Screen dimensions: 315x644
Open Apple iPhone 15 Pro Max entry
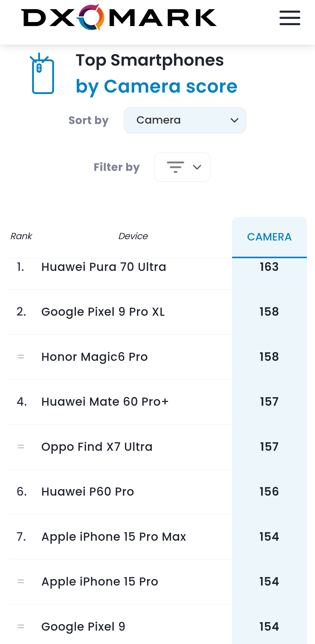click(114, 537)
